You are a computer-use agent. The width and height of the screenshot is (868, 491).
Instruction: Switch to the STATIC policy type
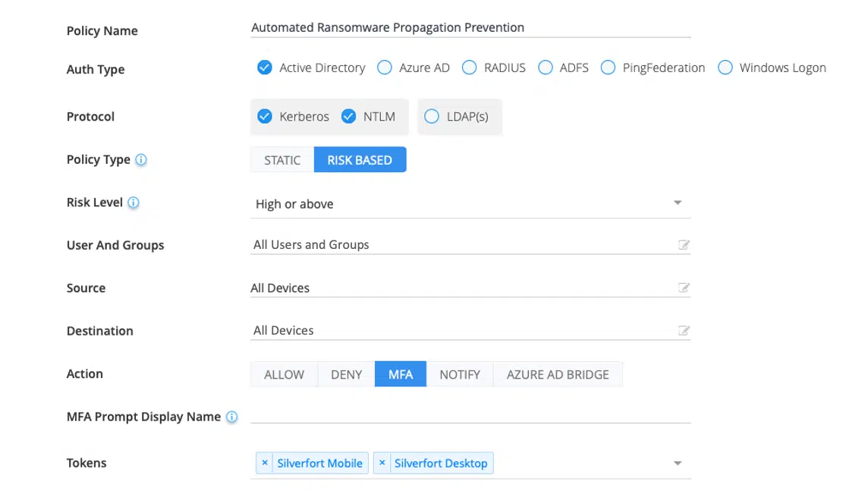pos(282,159)
